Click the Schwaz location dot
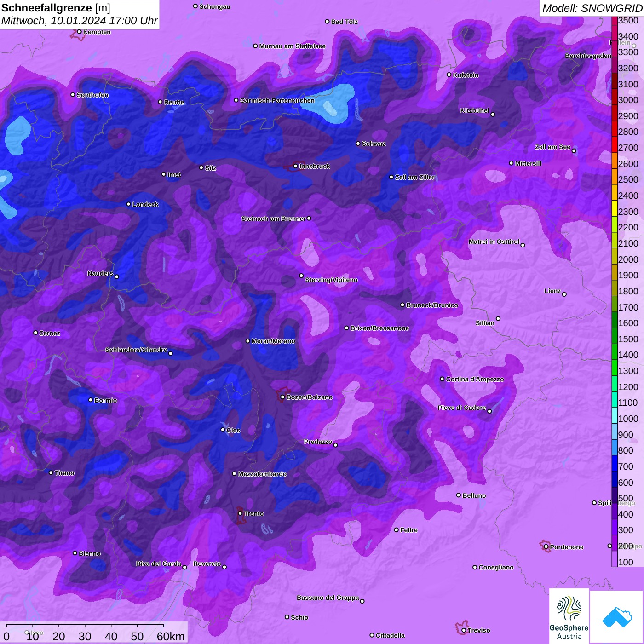 358,144
